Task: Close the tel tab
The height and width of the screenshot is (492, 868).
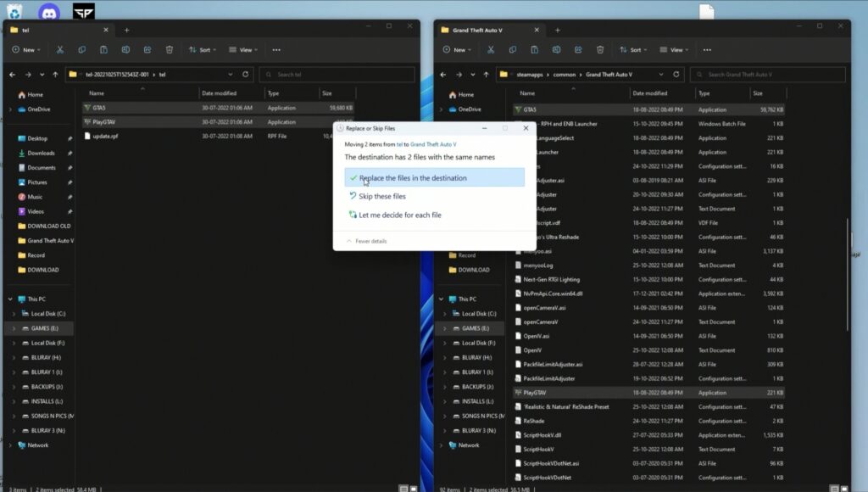Action: (106, 30)
